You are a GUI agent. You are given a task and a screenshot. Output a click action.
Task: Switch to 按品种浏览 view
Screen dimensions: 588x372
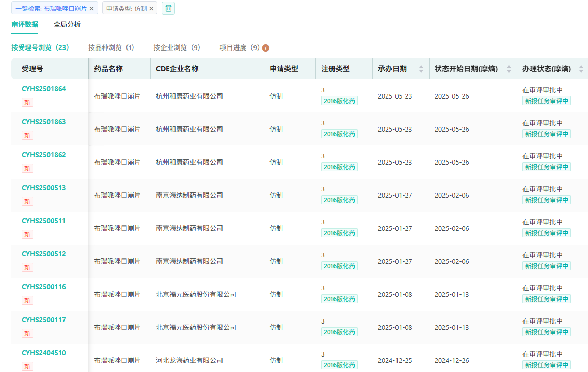pyautogui.click(x=111, y=47)
